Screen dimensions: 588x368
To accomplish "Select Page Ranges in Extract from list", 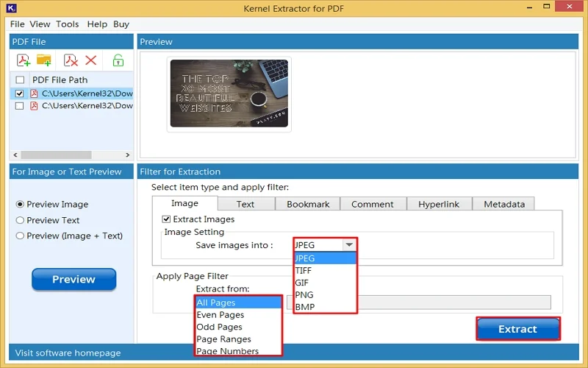I will click(x=238, y=339).
